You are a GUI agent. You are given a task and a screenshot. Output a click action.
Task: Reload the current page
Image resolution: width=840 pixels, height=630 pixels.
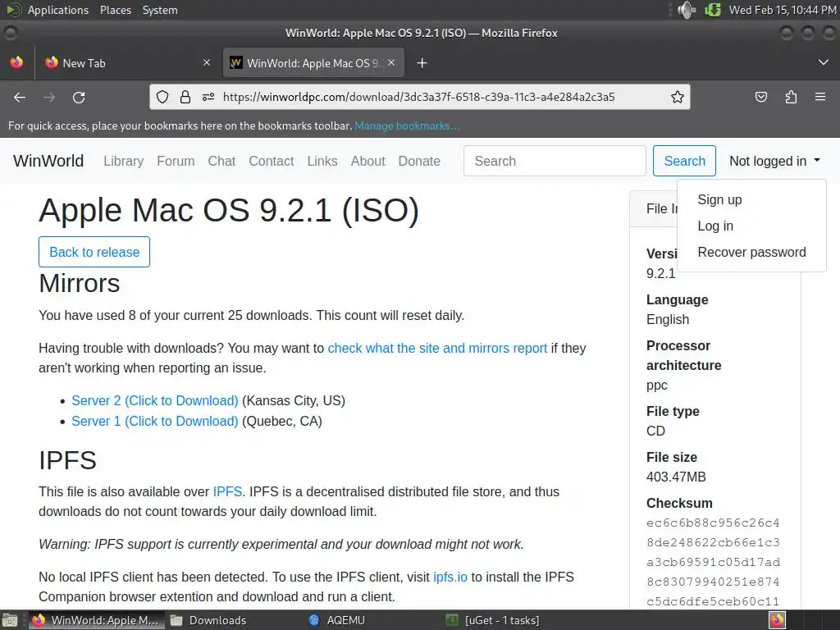(79, 97)
